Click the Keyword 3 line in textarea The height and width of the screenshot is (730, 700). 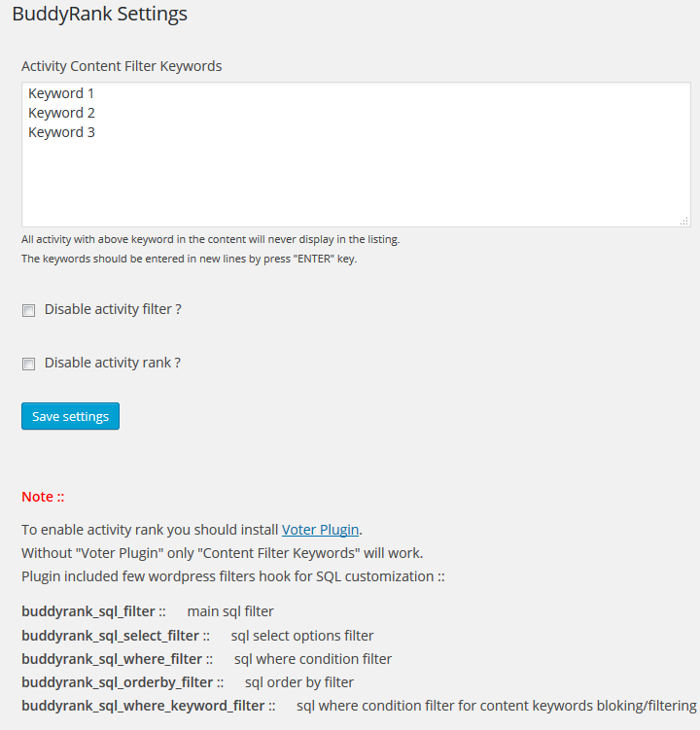61,133
